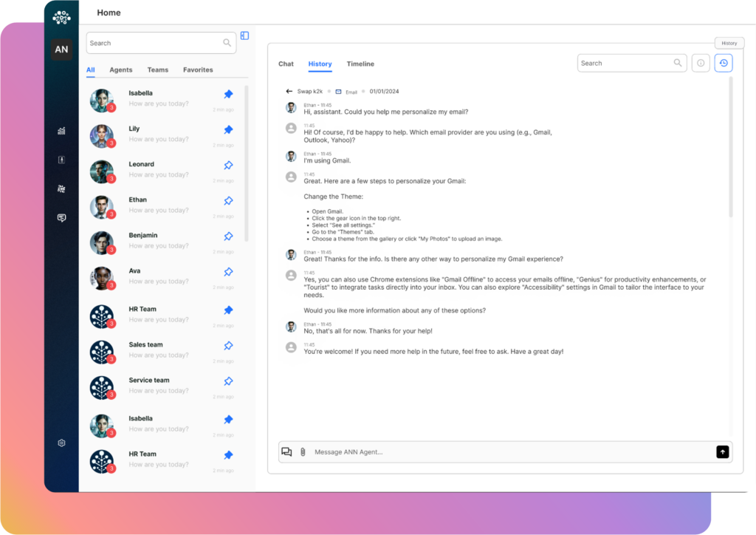Send message with the arrow button
Viewport: 756px width, 535px height.
click(722, 452)
